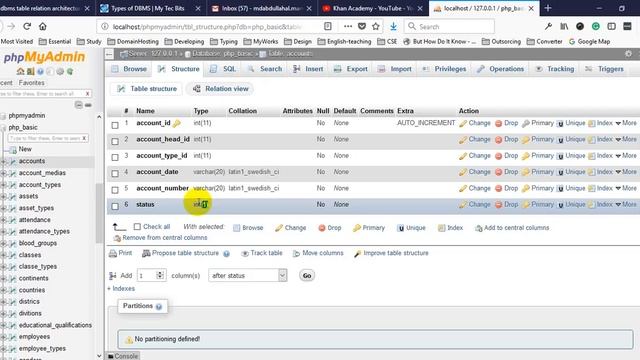Click Partitions help icon
The width and height of the screenshot is (640, 360).
pos(159,307)
